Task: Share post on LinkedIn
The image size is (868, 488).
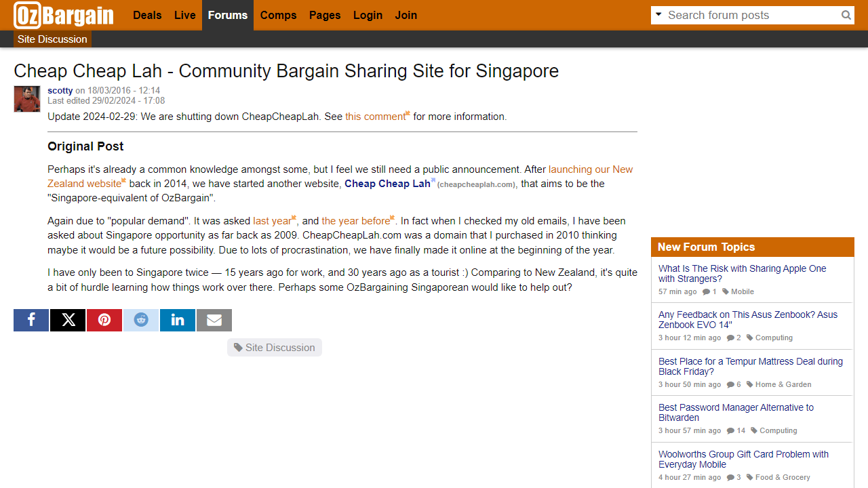Action: pyautogui.click(x=178, y=320)
